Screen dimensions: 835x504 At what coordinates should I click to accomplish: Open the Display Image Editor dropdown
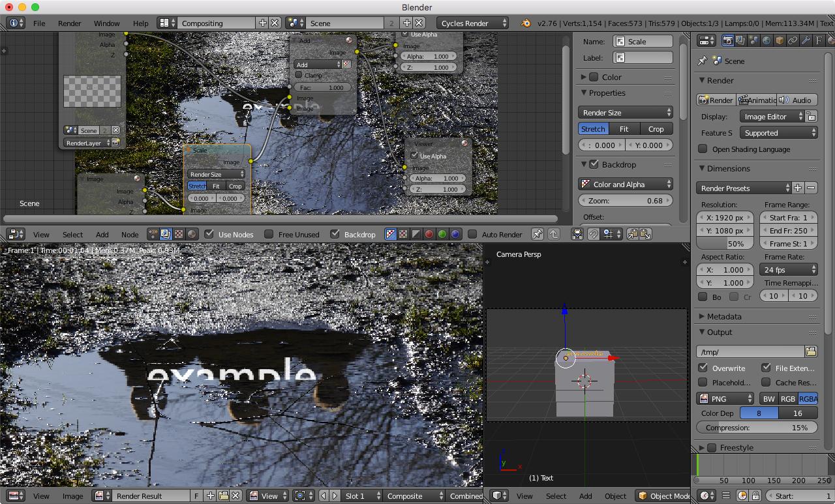coord(771,117)
